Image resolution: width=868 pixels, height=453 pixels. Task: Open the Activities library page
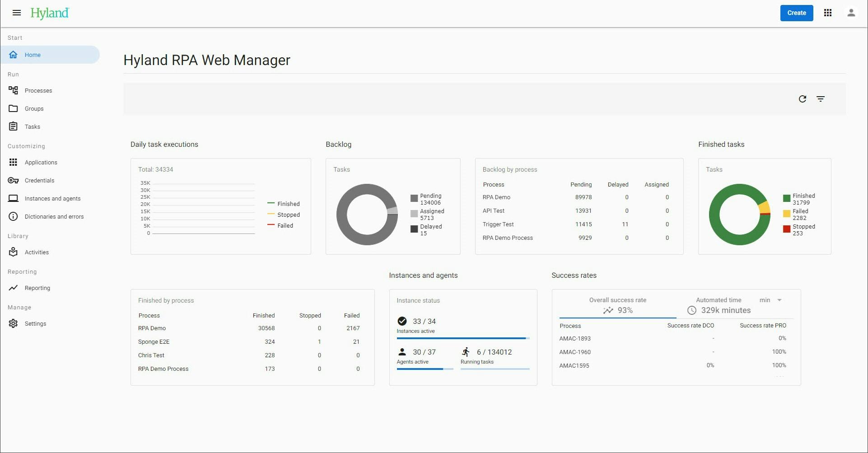[x=50, y=252]
